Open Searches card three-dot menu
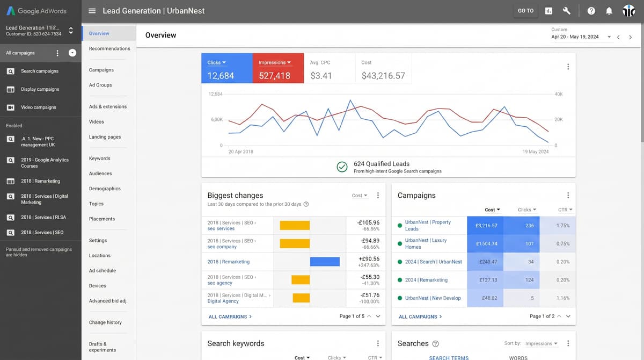This screenshot has height=360, width=644. tap(568, 343)
